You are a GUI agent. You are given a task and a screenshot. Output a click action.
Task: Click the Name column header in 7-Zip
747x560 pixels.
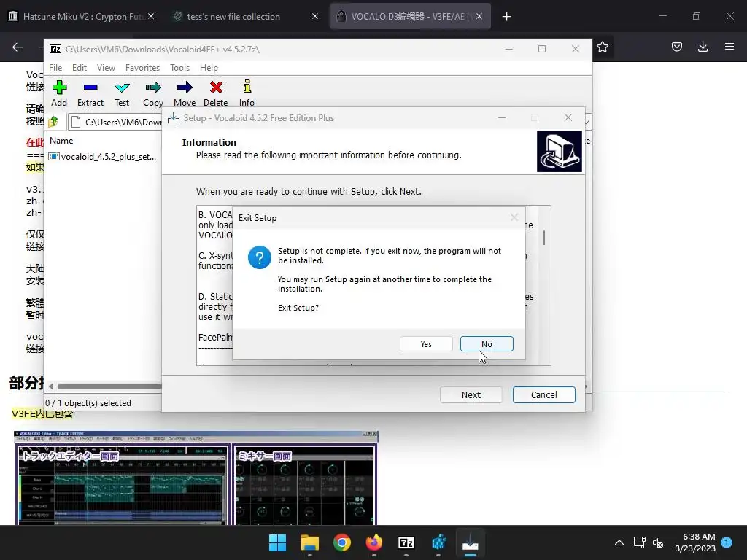pyautogui.click(x=61, y=141)
